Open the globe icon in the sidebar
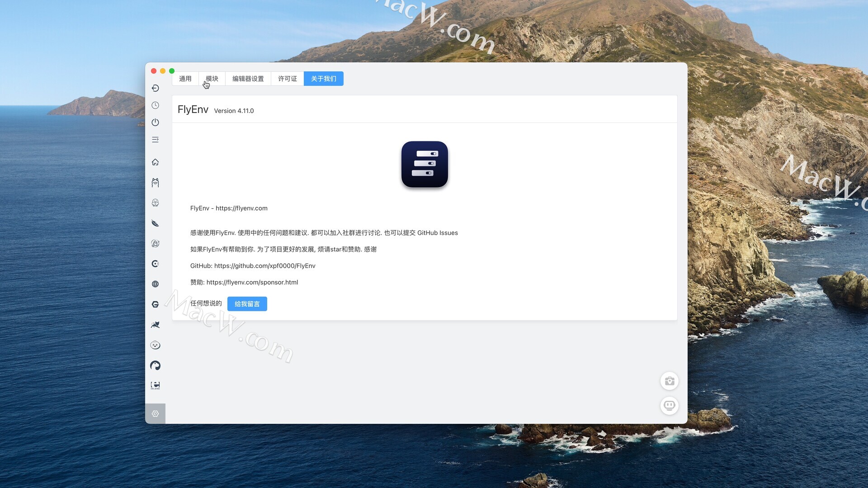 pyautogui.click(x=155, y=284)
